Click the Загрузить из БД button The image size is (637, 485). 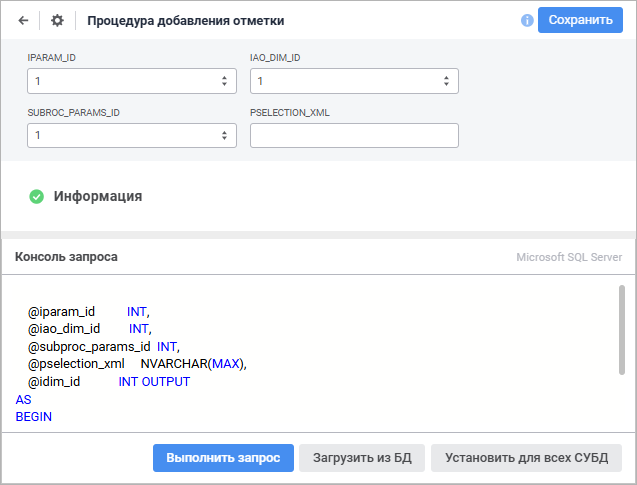tap(362, 458)
